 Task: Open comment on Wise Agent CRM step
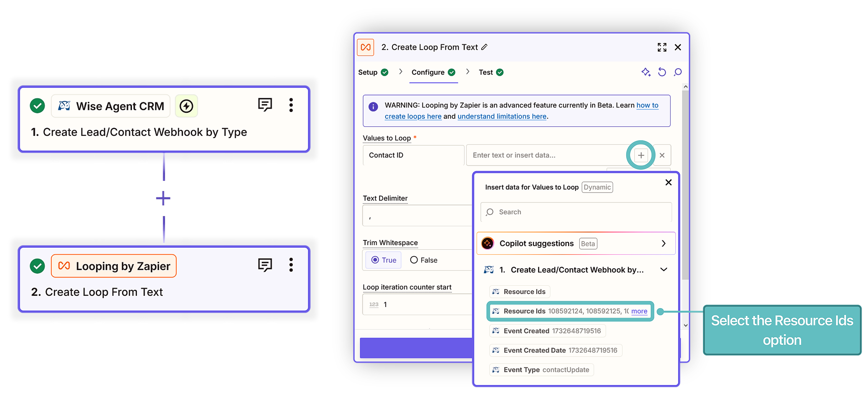point(265,105)
